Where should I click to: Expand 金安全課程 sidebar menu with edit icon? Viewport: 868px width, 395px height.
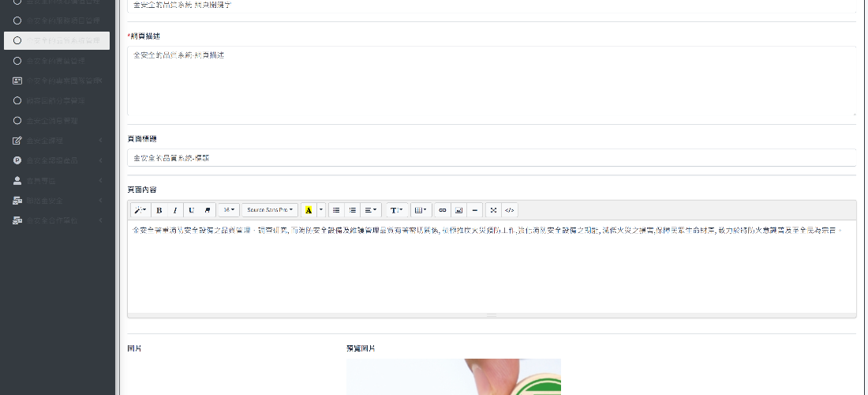click(55, 141)
